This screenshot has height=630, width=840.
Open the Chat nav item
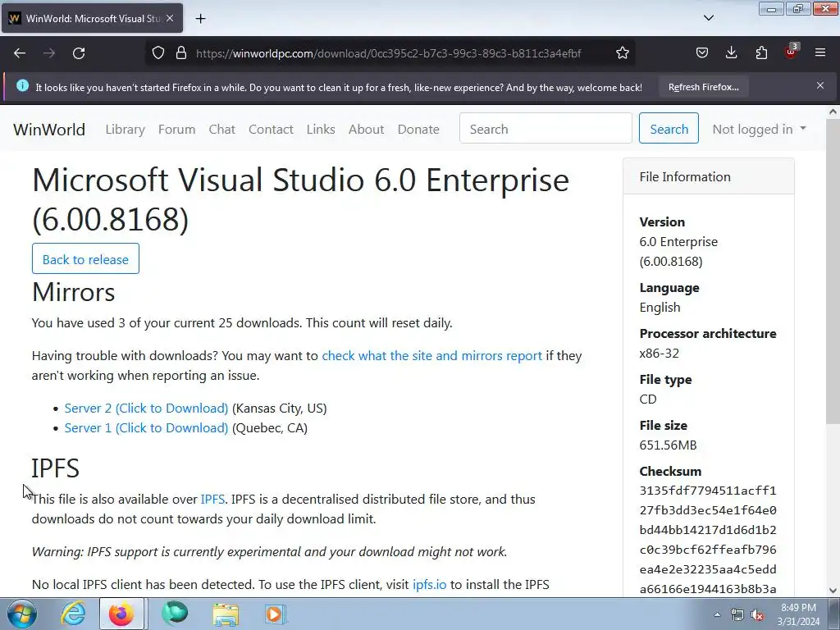(221, 129)
